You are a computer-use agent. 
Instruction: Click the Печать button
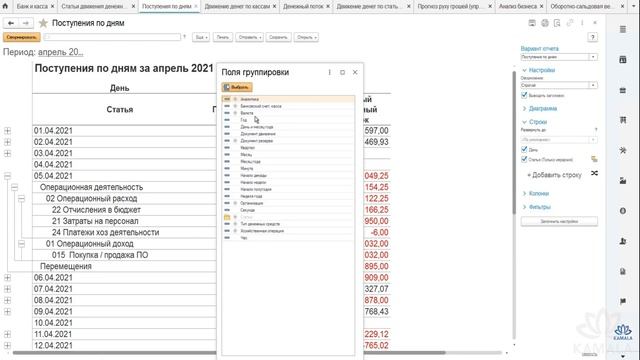tap(223, 37)
